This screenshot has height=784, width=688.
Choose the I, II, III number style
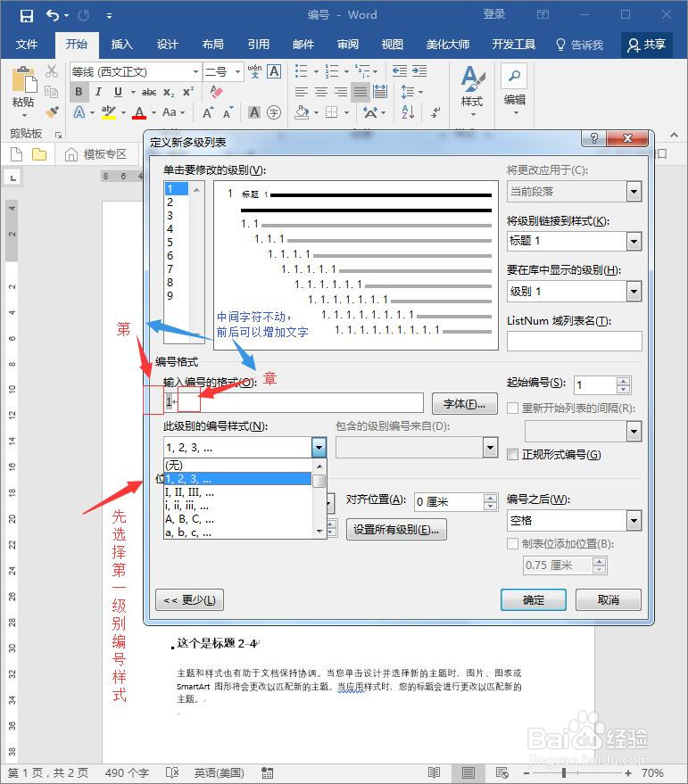237,492
